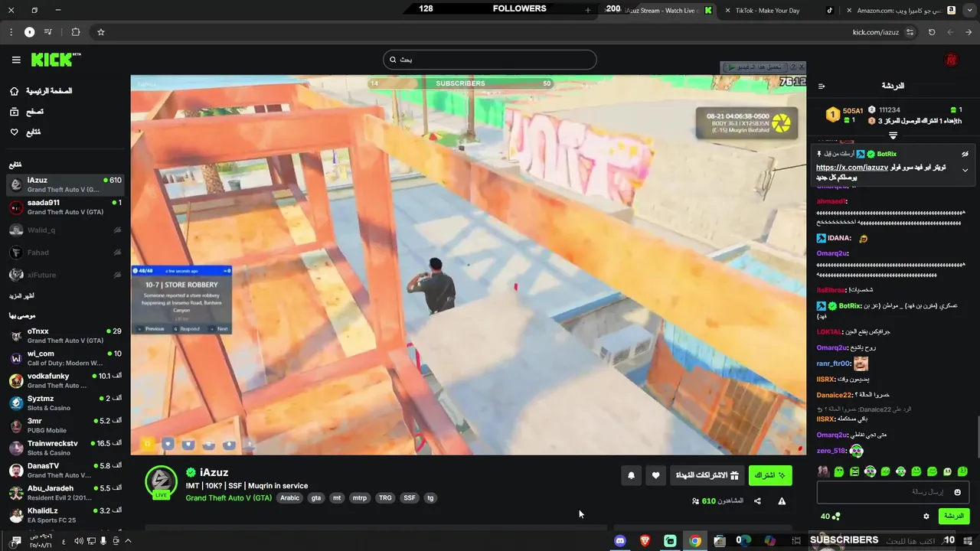Click the green subscribe button

(770, 476)
